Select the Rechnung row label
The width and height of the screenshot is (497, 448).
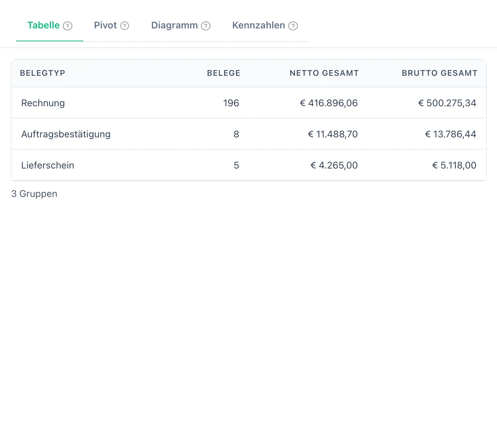(43, 103)
